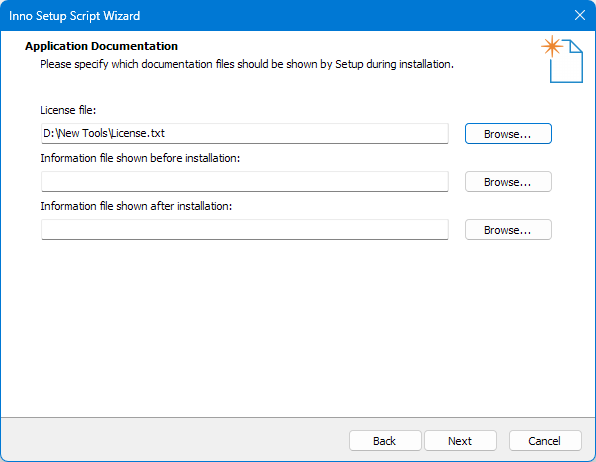Proceed with the Next button
596x462 pixels.
(x=460, y=441)
